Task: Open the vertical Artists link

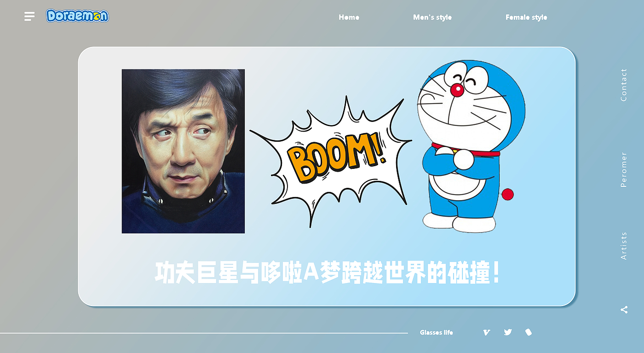Action: point(624,246)
